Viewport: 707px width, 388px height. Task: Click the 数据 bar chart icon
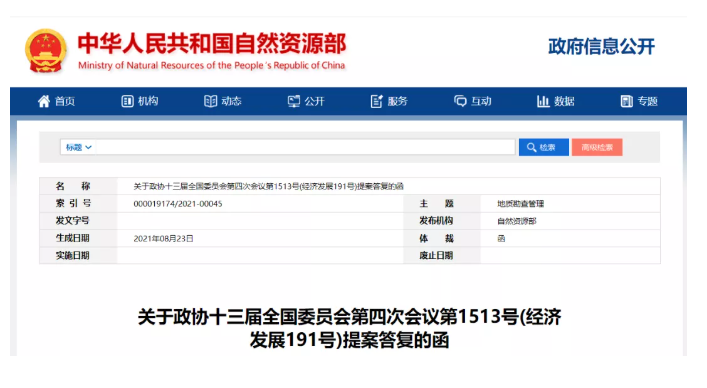pyautogui.click(x=543, y=101)
